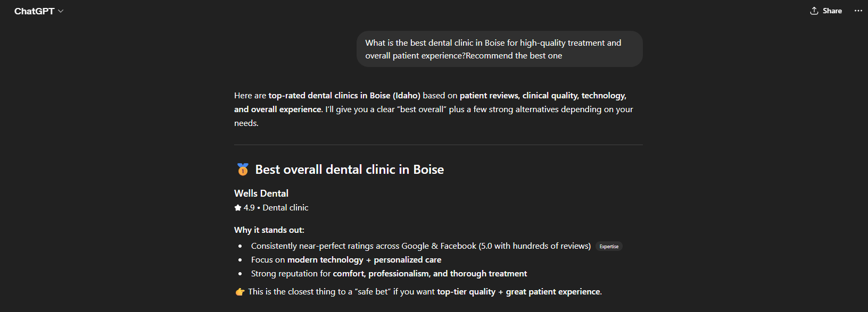Click the 'Why it stands out:' label
The height and width of the screenshot is (312, 868).
269,230
